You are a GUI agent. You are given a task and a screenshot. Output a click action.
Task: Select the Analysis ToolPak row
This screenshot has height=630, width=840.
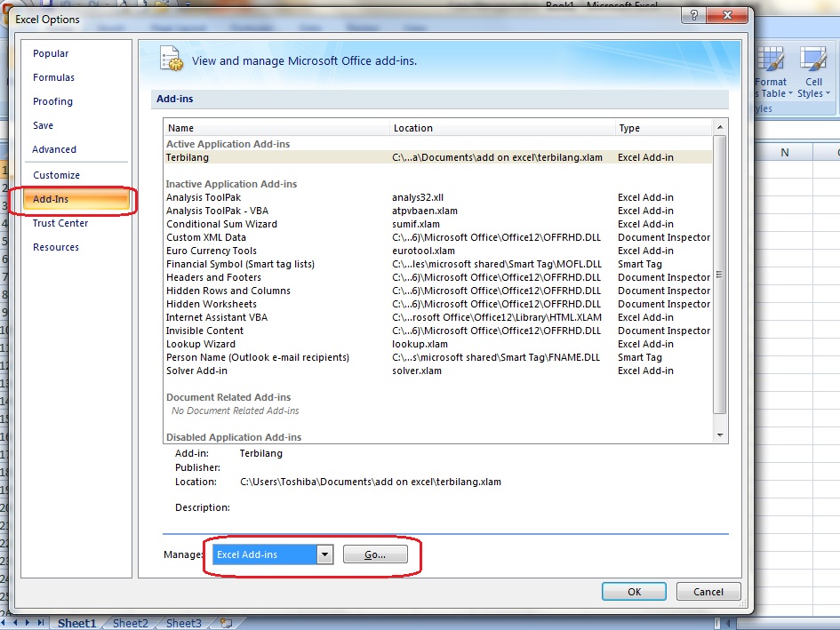(437, 197)
